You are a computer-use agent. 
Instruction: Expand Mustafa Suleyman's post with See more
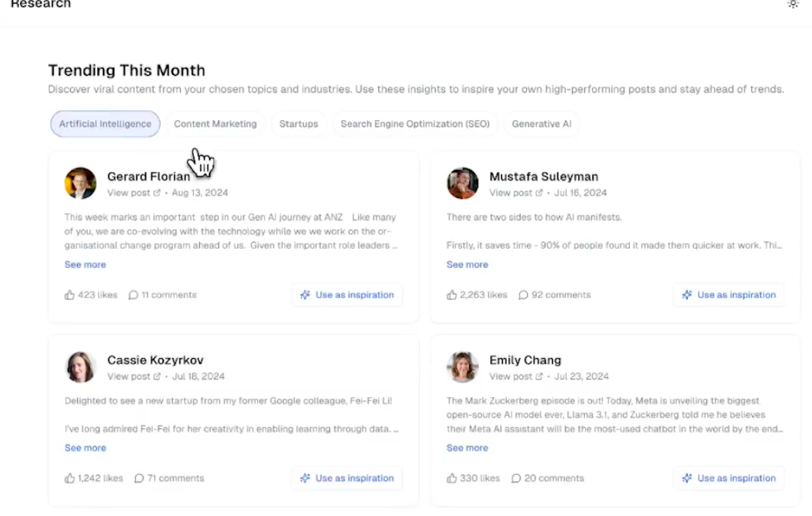click(x=467, y=264)
